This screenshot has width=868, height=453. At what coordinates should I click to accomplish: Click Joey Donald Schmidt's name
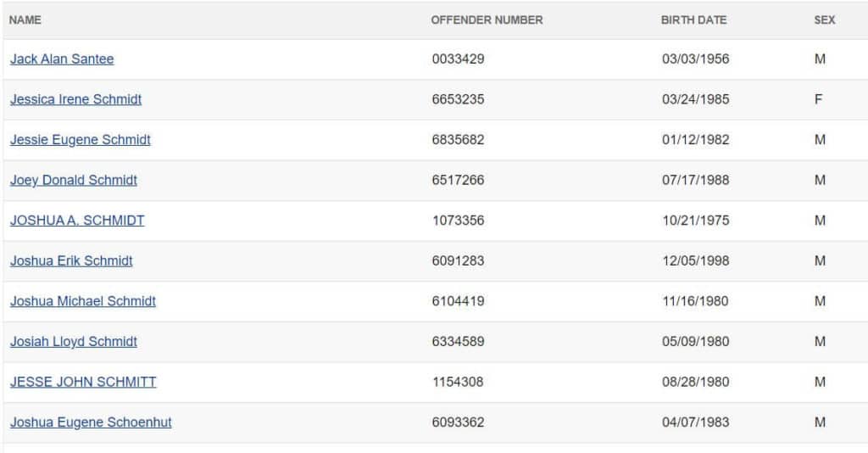click(x=73, y=180)
